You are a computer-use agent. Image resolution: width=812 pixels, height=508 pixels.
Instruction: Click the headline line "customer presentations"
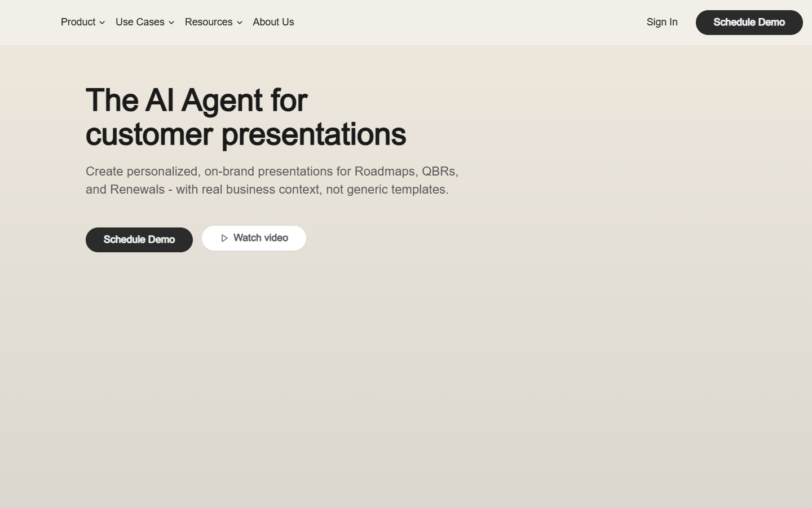click(246, 134)
